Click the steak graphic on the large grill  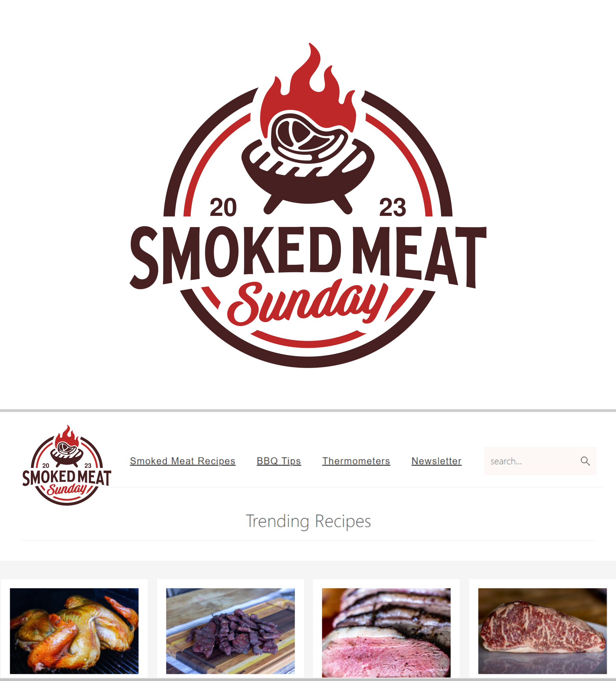pyautogui.click(x=309, y=137)
